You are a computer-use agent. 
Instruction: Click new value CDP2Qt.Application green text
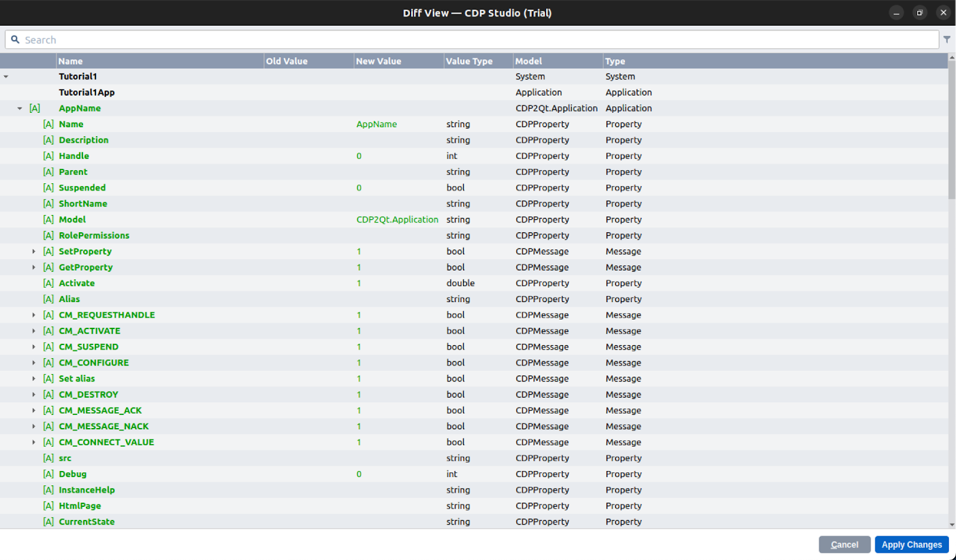[x=397, y=220]
